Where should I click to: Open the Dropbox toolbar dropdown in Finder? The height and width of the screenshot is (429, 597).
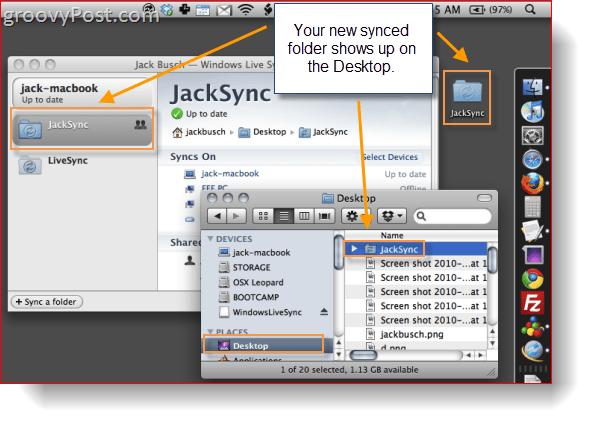click(392, 216)
